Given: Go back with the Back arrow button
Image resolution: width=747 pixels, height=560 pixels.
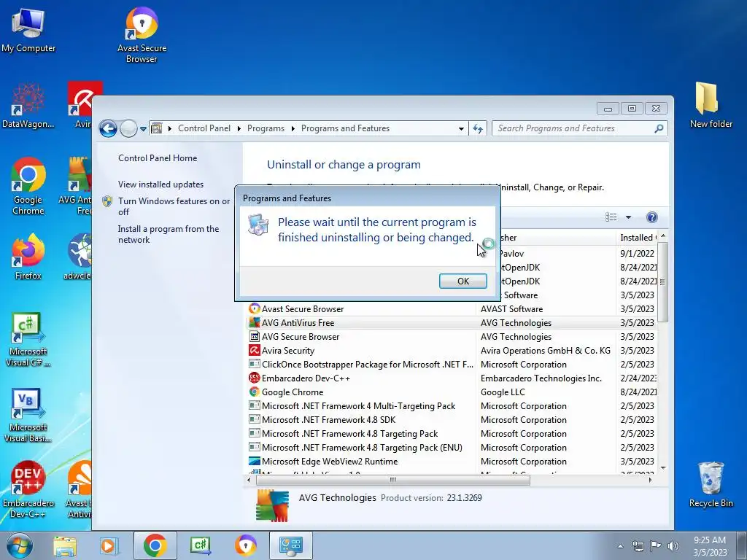Looking at the screenshot, I should pos(108,128).
